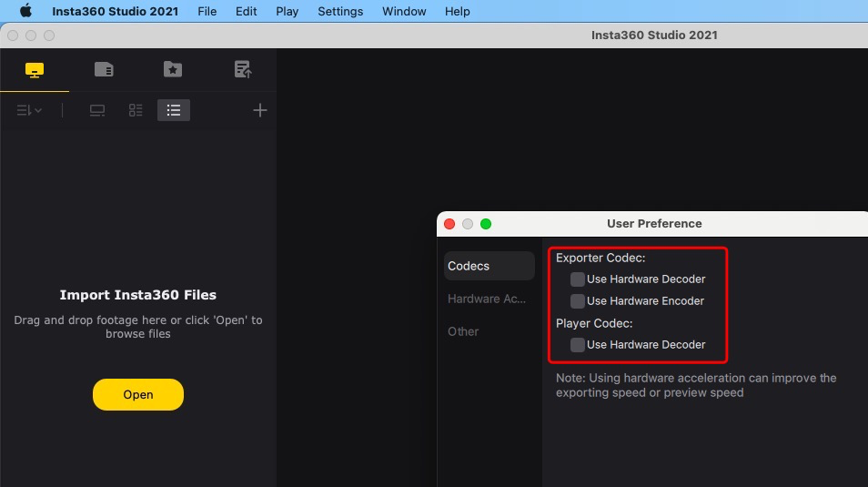
Task: Switch to large thumbnail view
Action: [97, 110]
